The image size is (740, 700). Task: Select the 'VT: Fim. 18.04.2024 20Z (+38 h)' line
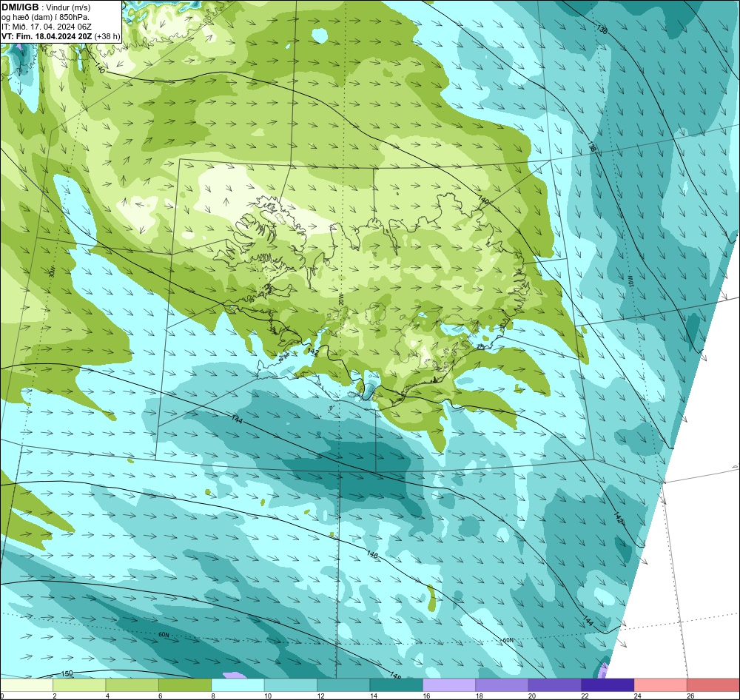[x=61, y=36]
